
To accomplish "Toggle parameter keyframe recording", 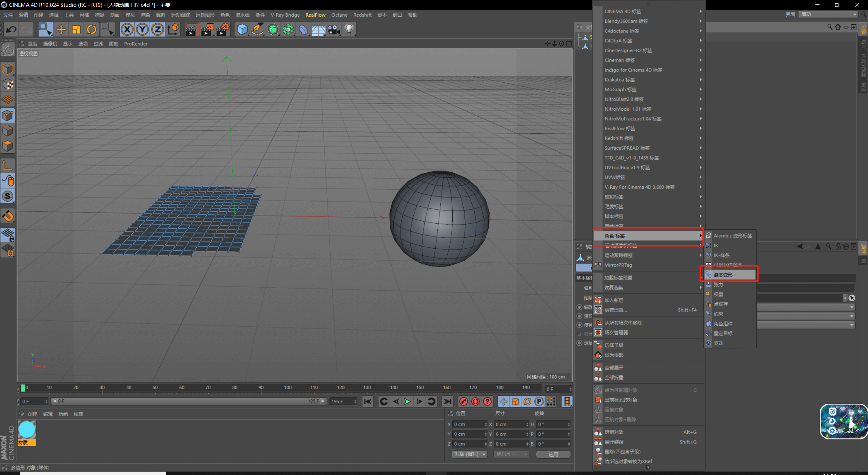I will pos(539,402).
